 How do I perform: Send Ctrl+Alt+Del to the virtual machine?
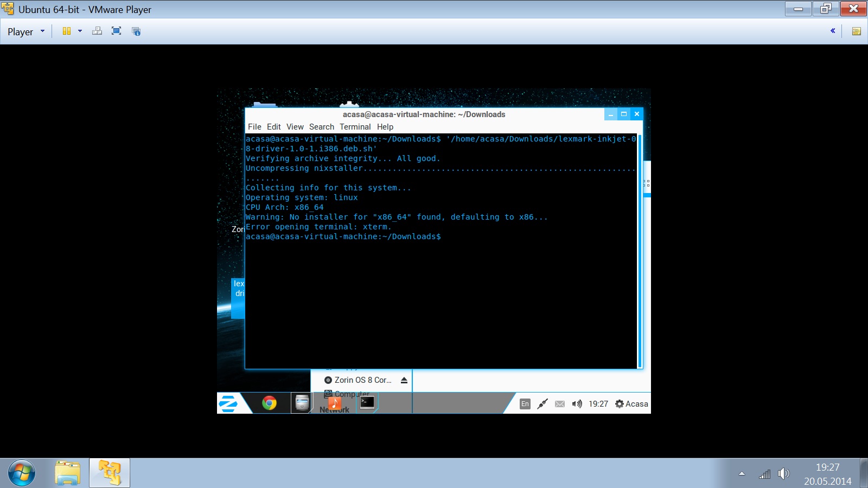pos(97,31)
